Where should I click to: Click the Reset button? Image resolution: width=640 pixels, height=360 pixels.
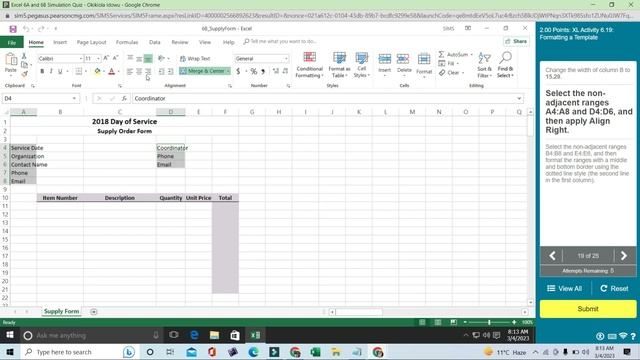point(614,289)
